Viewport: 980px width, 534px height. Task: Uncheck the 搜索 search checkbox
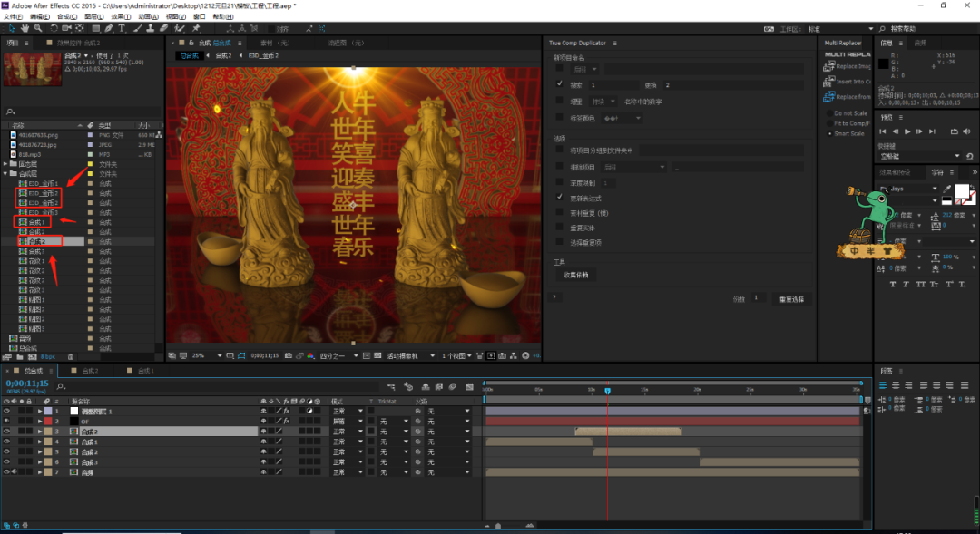[559, 83]
